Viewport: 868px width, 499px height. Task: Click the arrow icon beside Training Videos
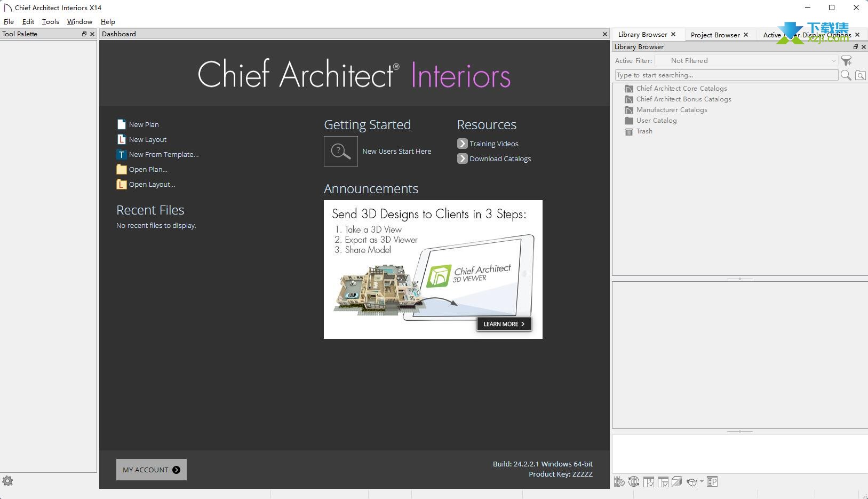point(462,144)
